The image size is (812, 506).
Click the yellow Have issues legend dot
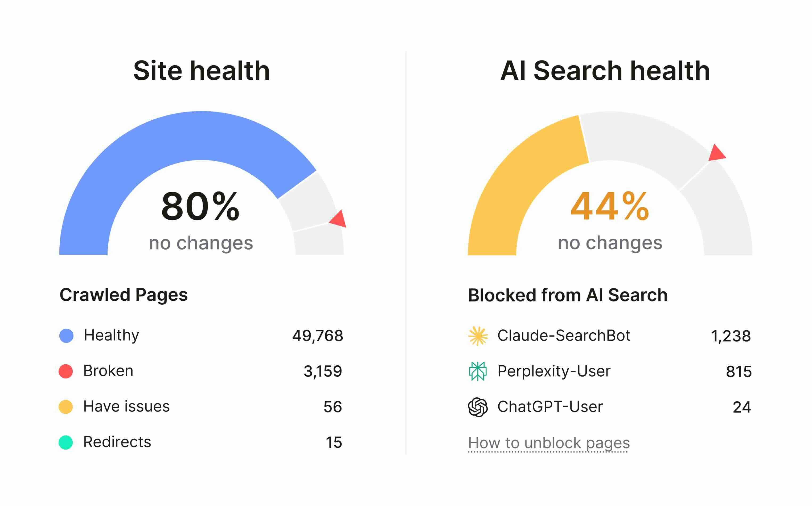[65, 407]
